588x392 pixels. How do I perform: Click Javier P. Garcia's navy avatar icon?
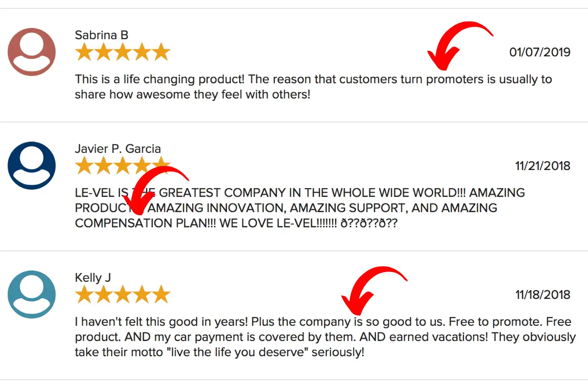pos(32,166)
